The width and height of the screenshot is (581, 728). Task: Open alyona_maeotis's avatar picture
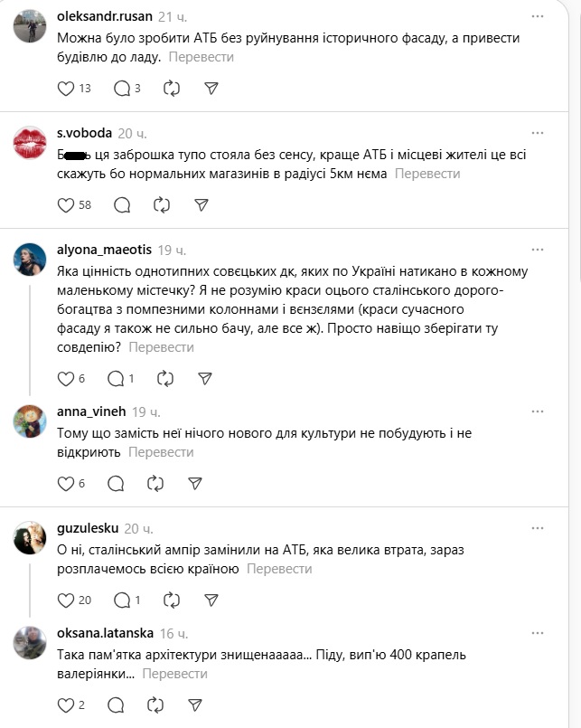click(31, 259)
